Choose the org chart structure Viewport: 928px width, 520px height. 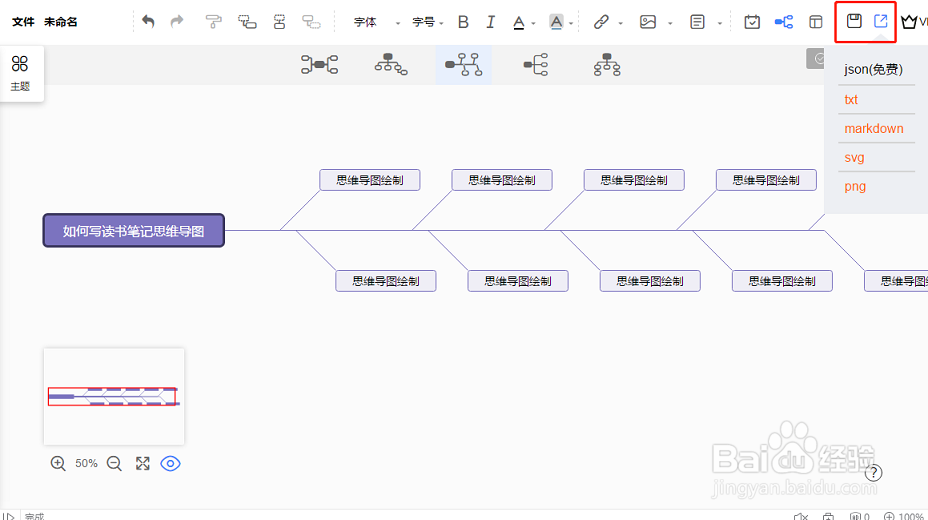tap(391, 64)
